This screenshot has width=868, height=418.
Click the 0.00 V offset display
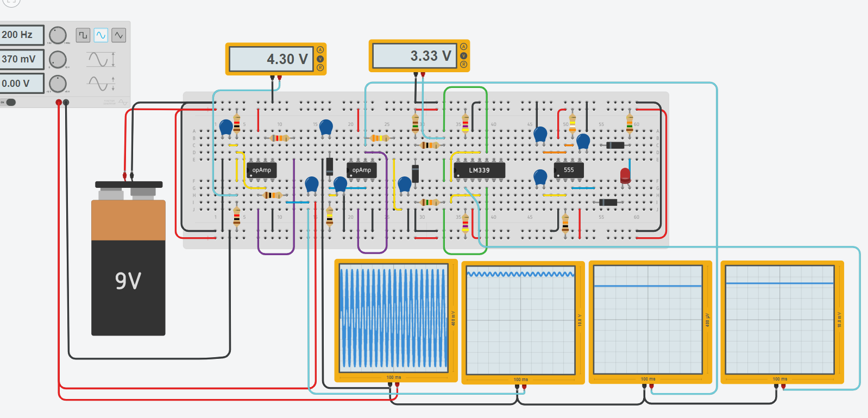point(21,84)
